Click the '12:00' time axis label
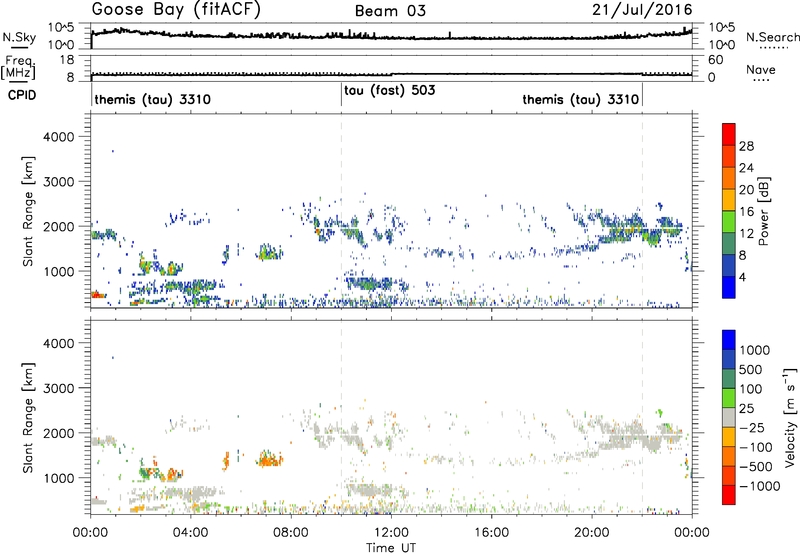 (x=391, y=533)
